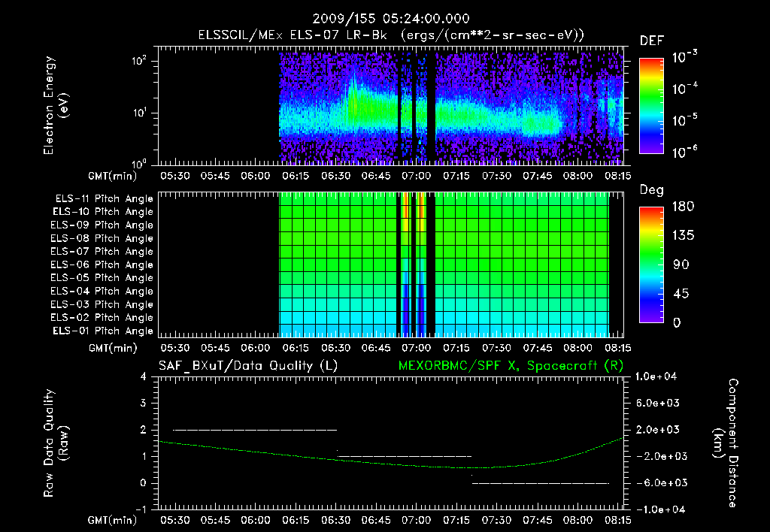Click the 10^1 tick on the energy axis

point(139,113)
